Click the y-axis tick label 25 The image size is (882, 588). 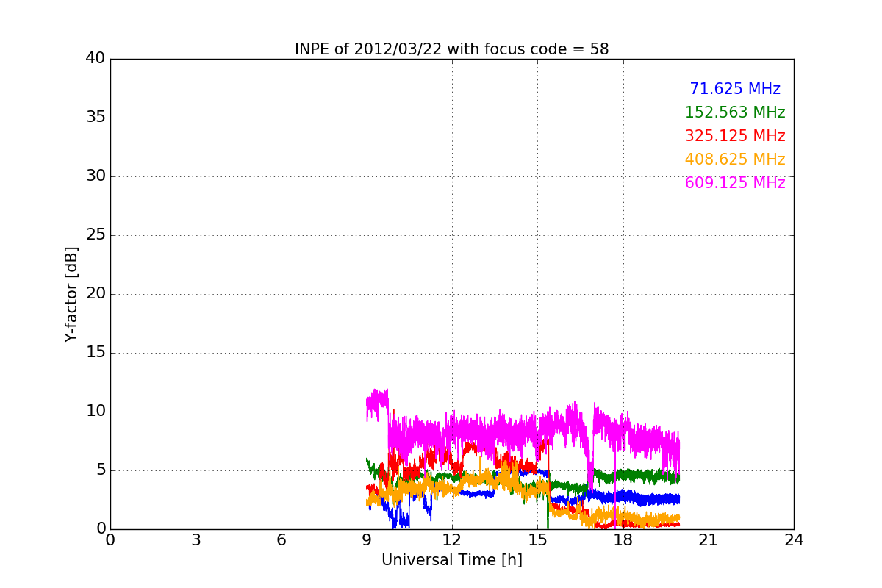pos(96,235)
